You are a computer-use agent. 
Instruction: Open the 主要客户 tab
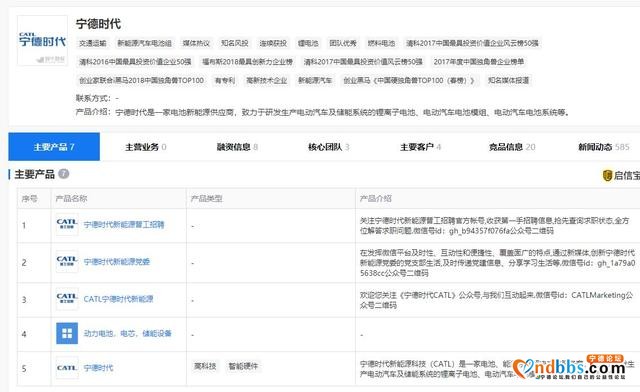point(420,147)
